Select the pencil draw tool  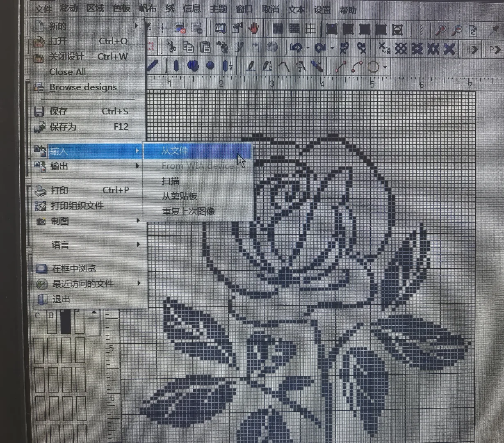(x=251, y=66)
